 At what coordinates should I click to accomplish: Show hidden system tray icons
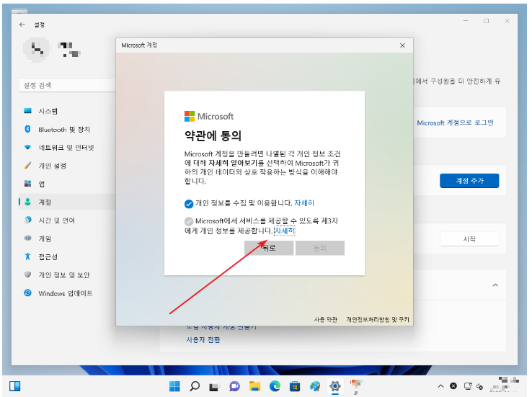pos(440,386)
